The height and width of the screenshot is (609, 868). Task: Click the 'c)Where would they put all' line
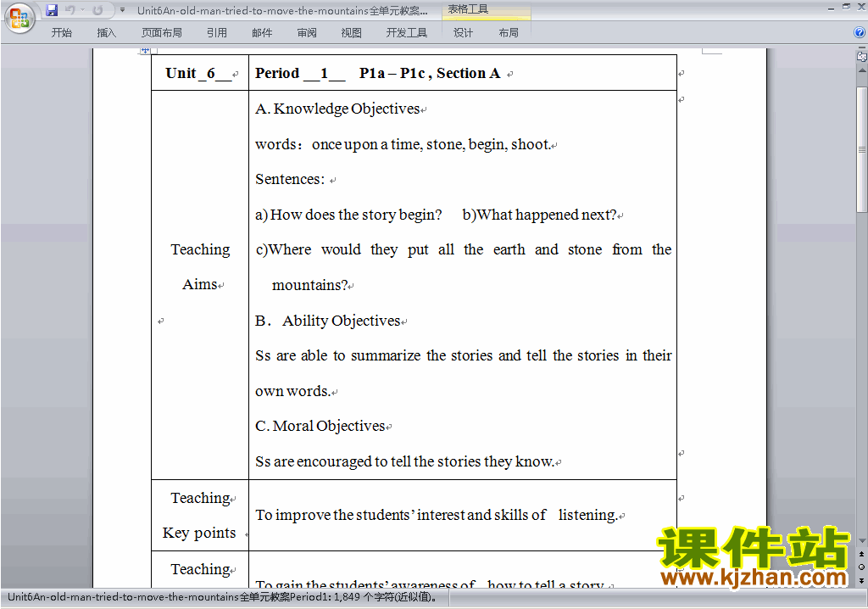pyautogui.click(x=464, y=250)
